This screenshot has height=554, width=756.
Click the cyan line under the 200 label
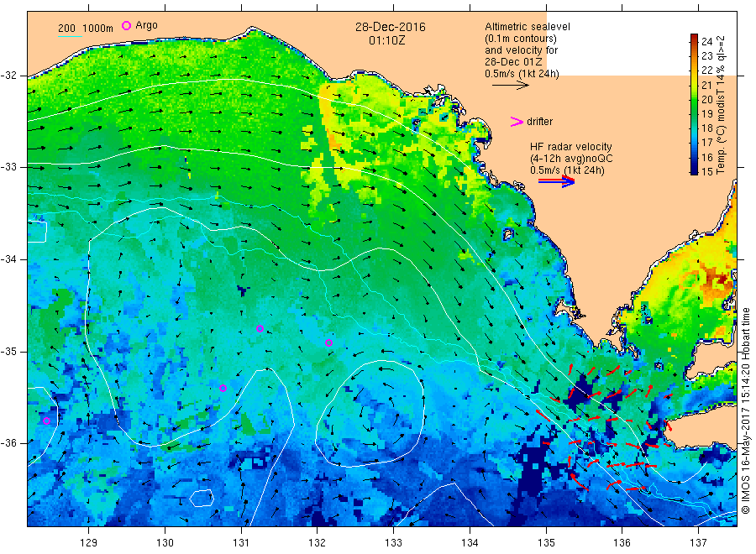70,36
